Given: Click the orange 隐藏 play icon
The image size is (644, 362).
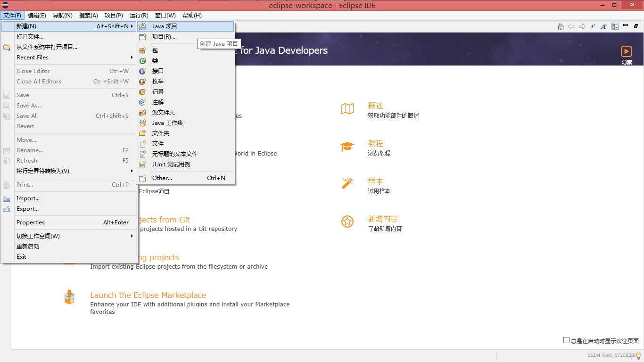Looking at the screenshot, I should (627, 51).
